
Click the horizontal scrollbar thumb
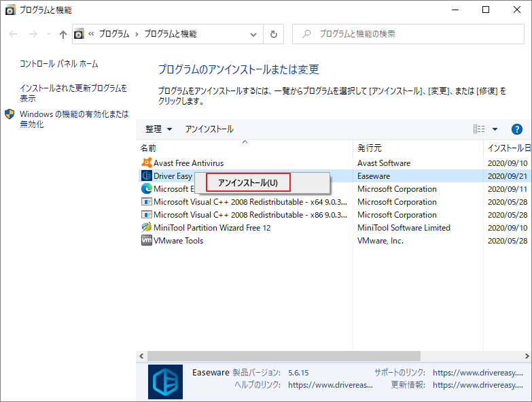coord(284,356)
